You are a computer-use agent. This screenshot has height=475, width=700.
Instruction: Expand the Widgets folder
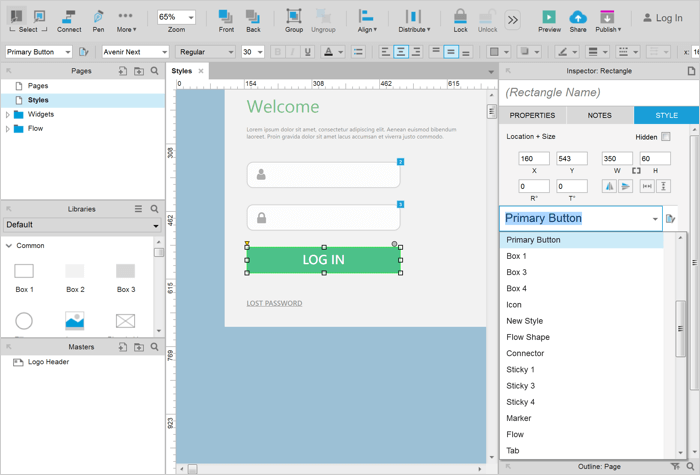[x=8, y=115]
